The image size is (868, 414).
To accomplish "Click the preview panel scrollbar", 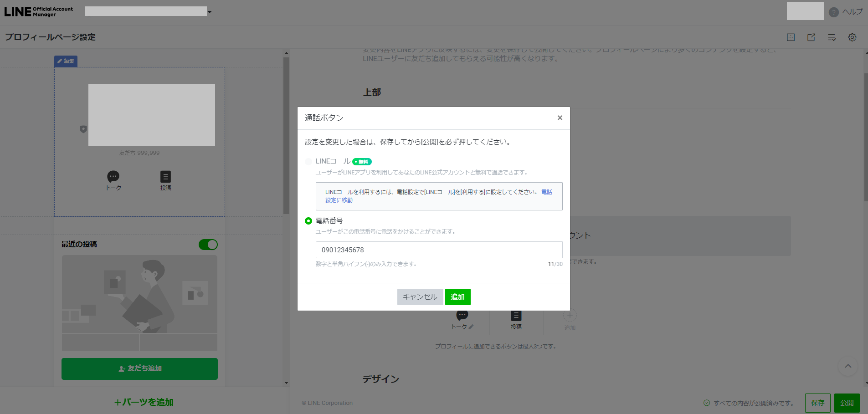I will tap(286, 135).
